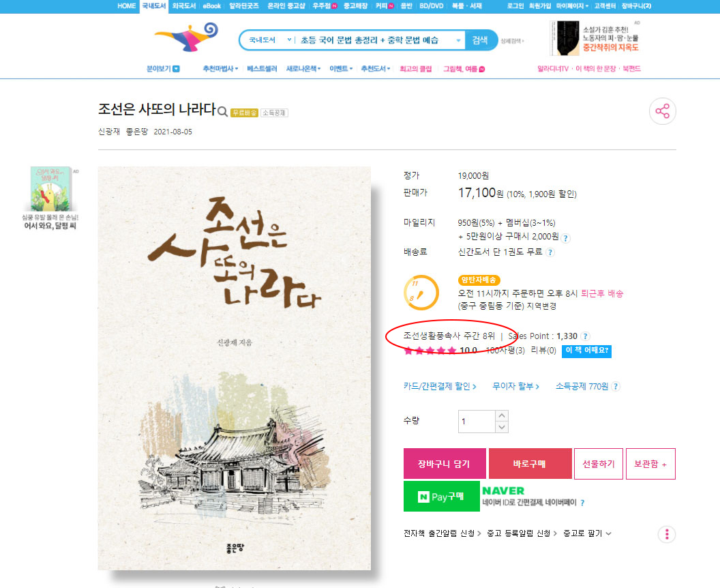This screenshot has height=588, width=720.
Task: Increase quantity with the up arrow
Action: tap(502, 415)
